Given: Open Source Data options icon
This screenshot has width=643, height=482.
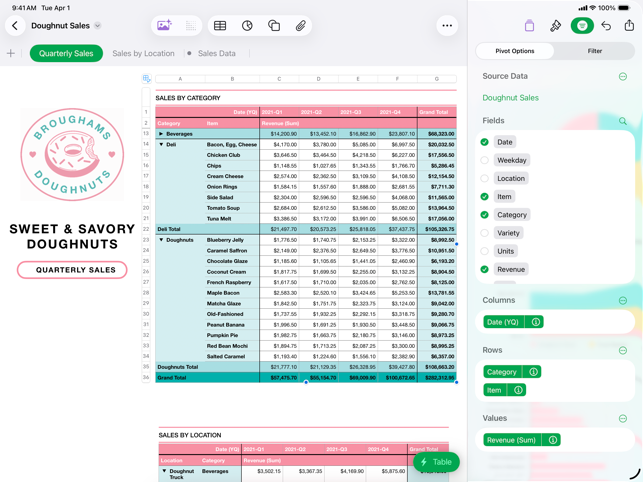Looking at the screenshot, I should coord(622,76).
